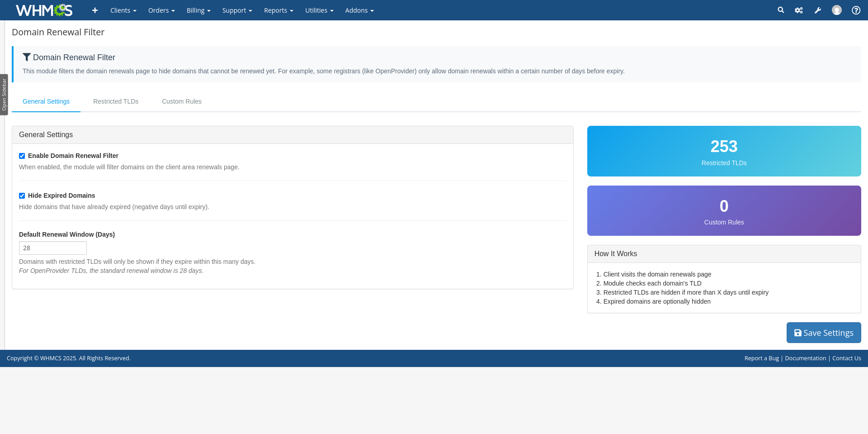868x434 pixels.
Task: Open the collapsed sidebar handle
Action: coord(4,95)
